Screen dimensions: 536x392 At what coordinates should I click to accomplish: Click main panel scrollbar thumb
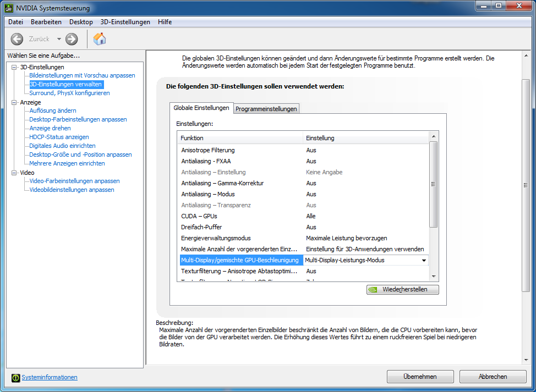pos(526,185)
